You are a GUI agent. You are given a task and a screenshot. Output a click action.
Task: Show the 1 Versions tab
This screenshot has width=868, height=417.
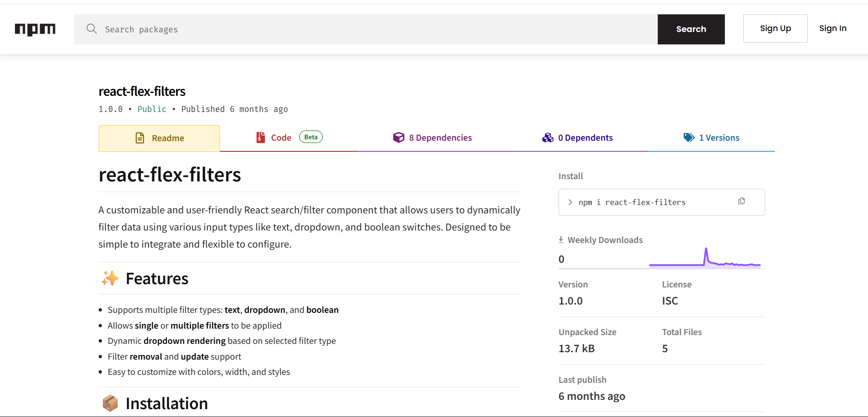pos(719,138)
